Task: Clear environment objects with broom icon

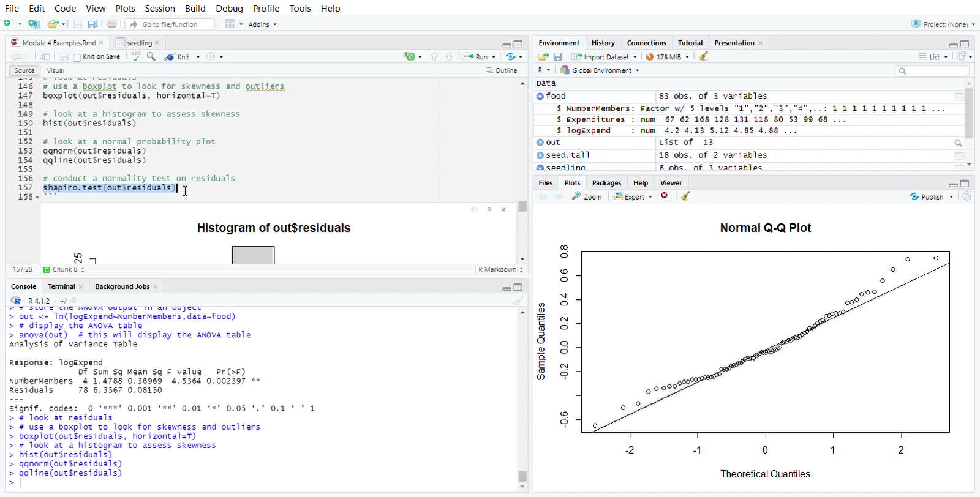Action: tap(704, 56)
